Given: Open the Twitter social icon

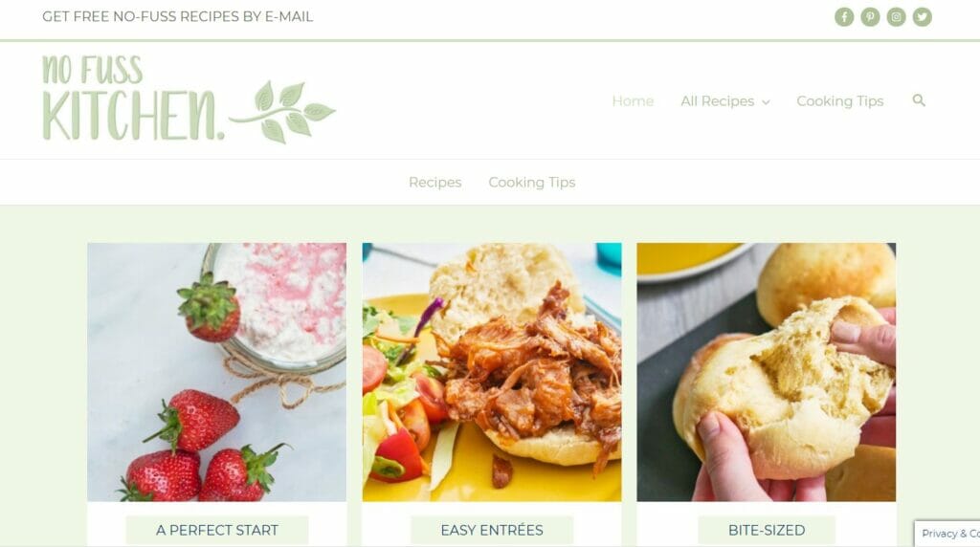Looking at the screenshot, I should point(922,17).
